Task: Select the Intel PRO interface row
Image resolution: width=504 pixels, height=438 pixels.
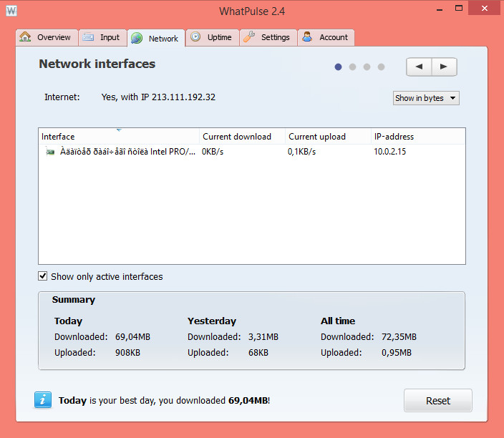Action: [x=252, y=151]
